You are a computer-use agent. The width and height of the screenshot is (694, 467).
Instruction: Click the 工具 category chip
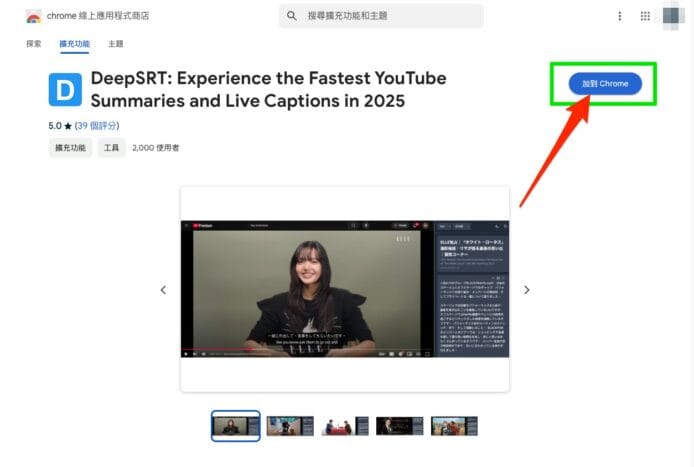(111, 148)
